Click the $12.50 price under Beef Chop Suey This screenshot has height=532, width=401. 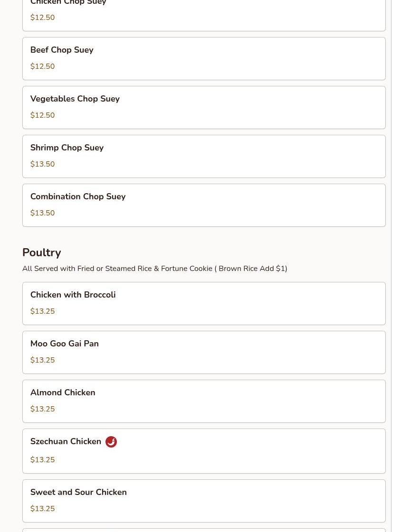point(42,66)
